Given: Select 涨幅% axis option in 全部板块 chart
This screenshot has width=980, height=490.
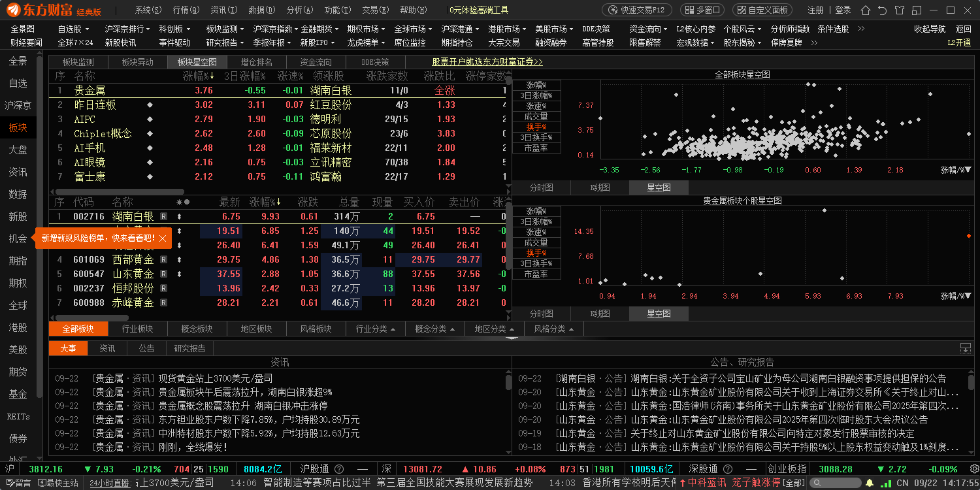Looking at the screenshot, I should pos(536,85).
